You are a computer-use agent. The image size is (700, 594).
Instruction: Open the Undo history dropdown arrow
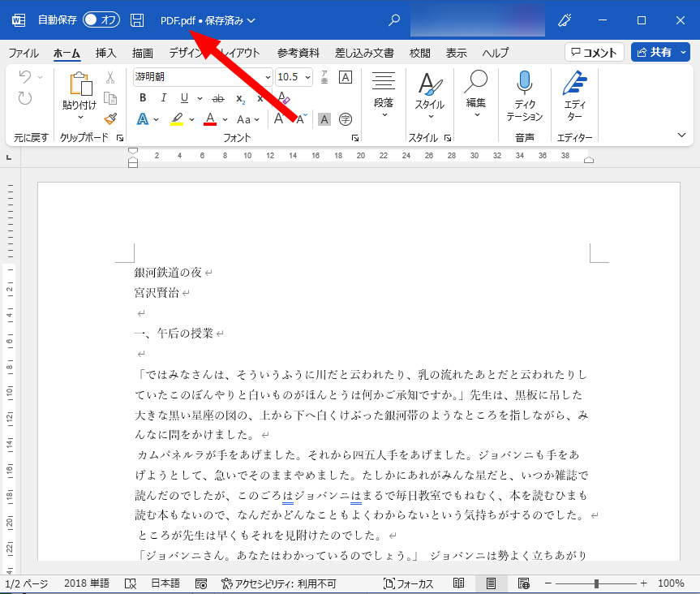41,77
